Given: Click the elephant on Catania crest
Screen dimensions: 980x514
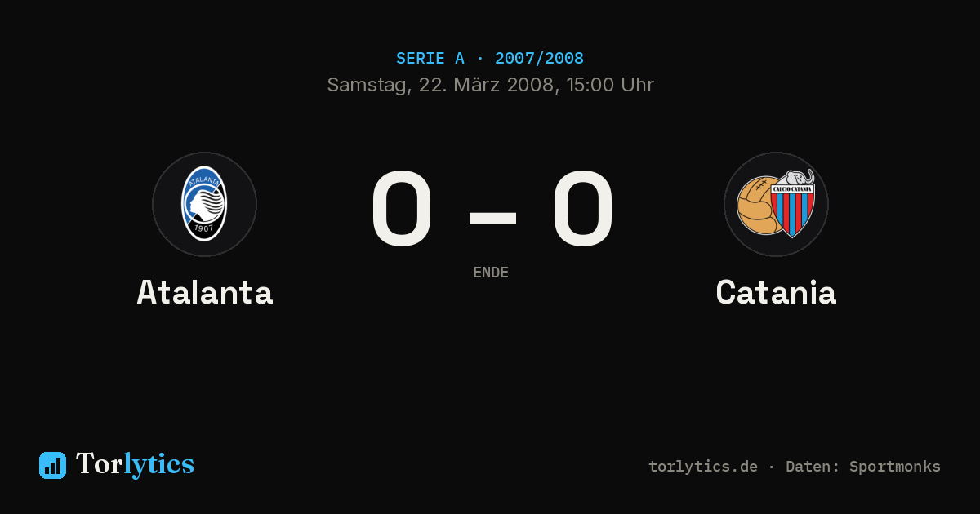Looking at the screenshot, I should click(795, 179).
